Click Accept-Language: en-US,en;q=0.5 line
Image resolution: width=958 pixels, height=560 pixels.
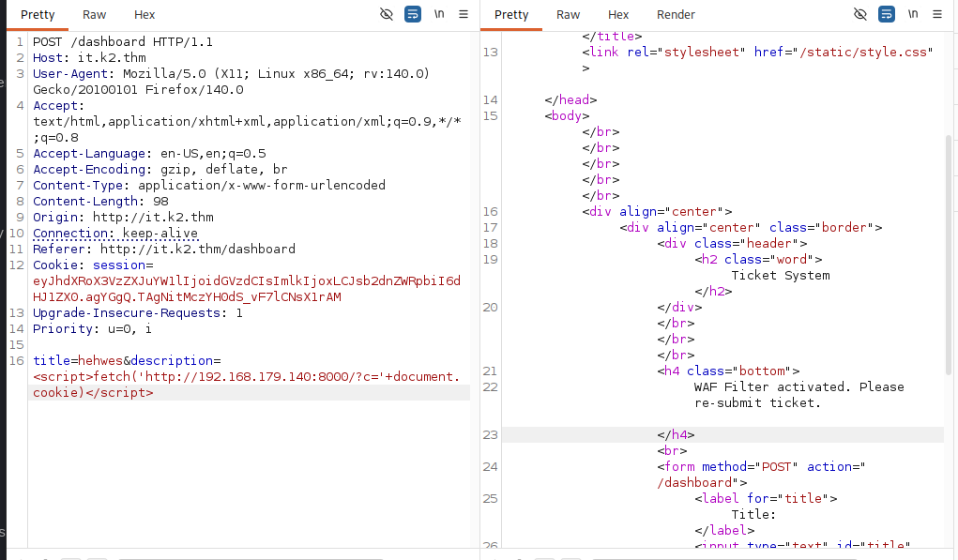150,153
